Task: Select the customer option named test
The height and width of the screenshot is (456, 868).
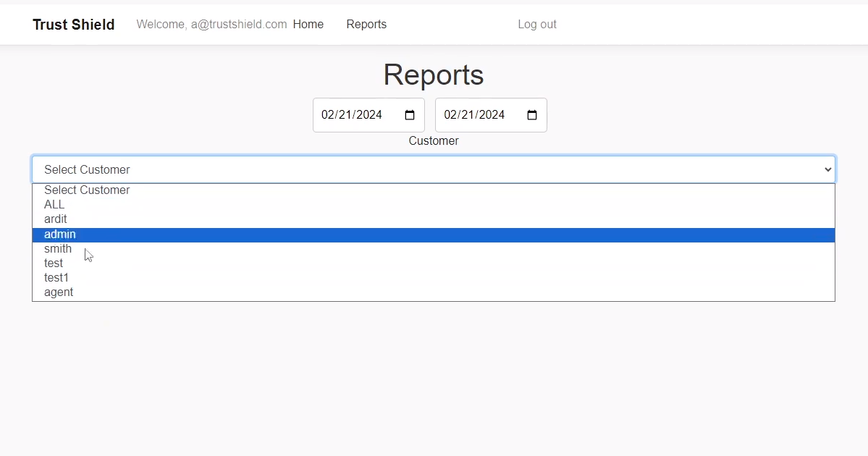Action: [54, 263]
